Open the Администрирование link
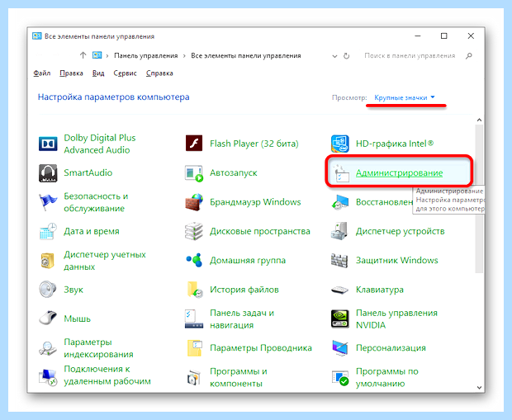Viewport: 512px width, 420px height. point(400,173)
